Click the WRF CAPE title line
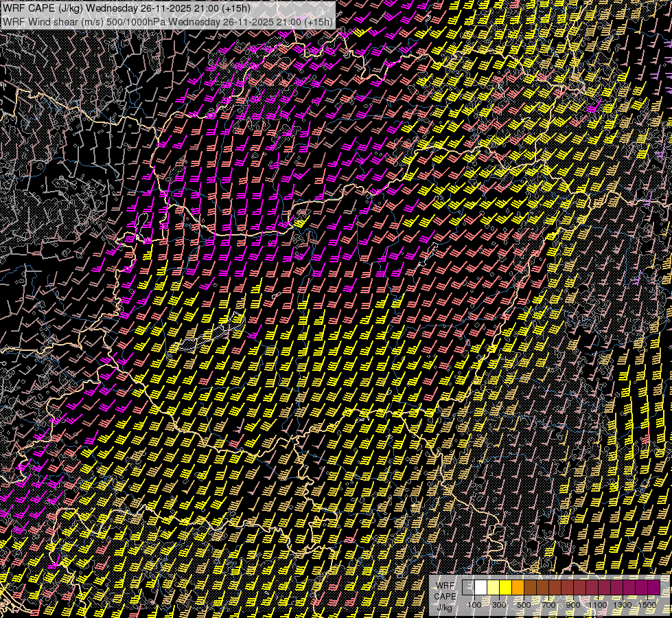 click(x=127, y=8)
